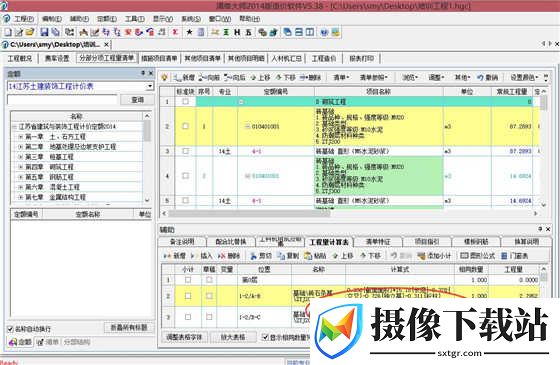Click the new project file icon
The height and width of the screenshot is (365, 560).
8,32
